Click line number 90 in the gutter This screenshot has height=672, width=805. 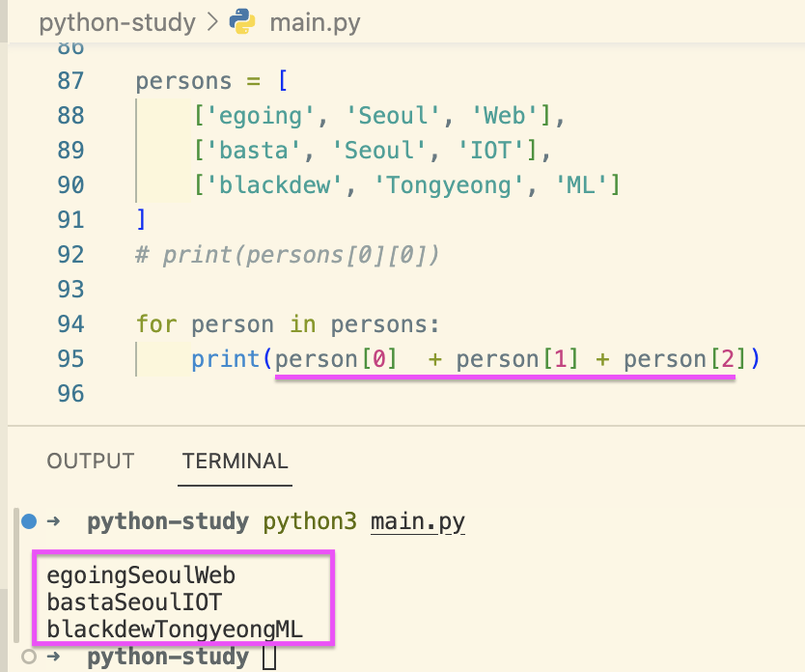click(x=70, y=184)
